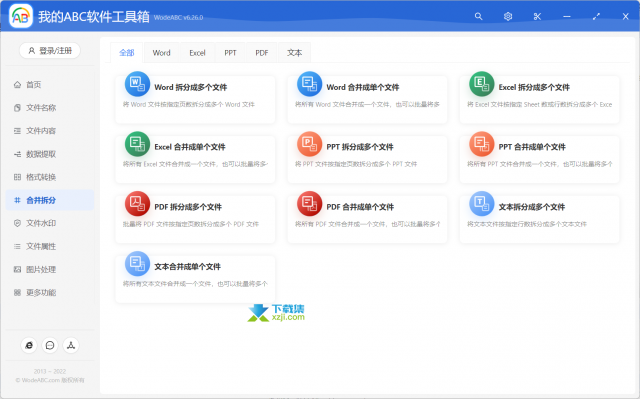The width and height of the screenshot is (640, 399).
Task: Open 'Word 合并成单个文件' title
Action: 363,87
